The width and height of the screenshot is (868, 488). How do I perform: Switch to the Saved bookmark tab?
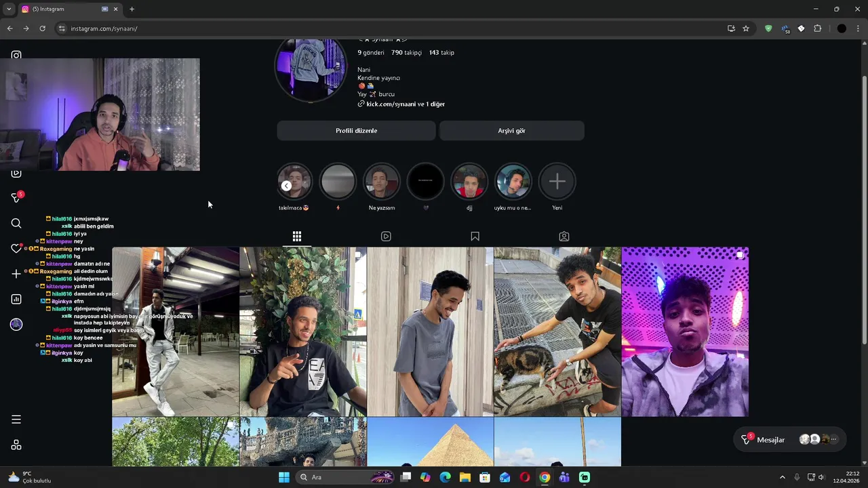tap(475, 237)
